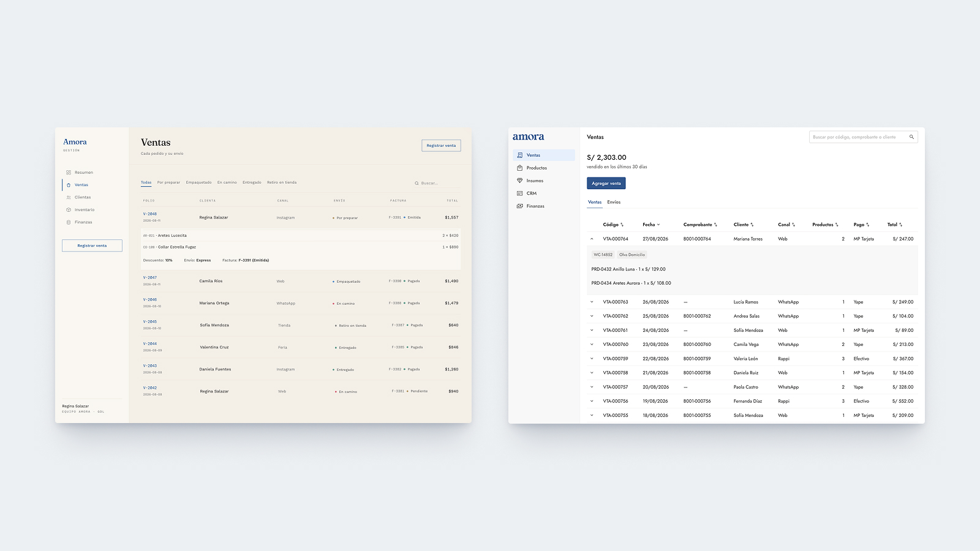Image resolution: width=980 pixels, height=551 pixels.
Task: Expand row VTA-000762 chevron
Action: coord(592,316)
